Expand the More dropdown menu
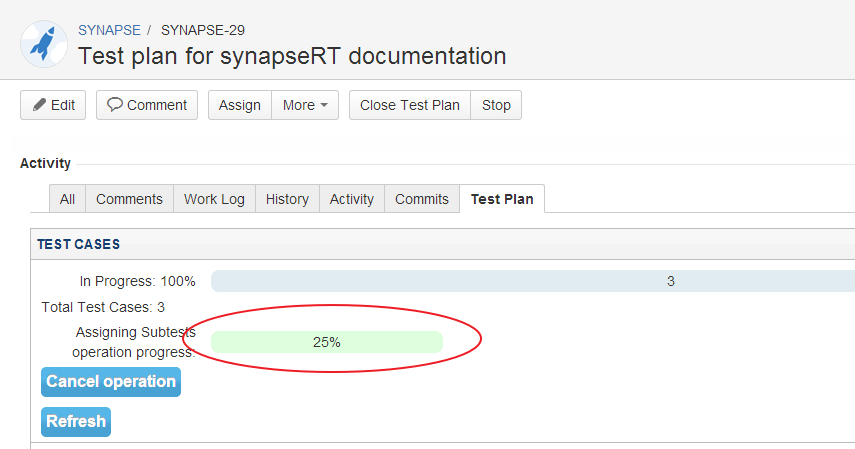 305,105
